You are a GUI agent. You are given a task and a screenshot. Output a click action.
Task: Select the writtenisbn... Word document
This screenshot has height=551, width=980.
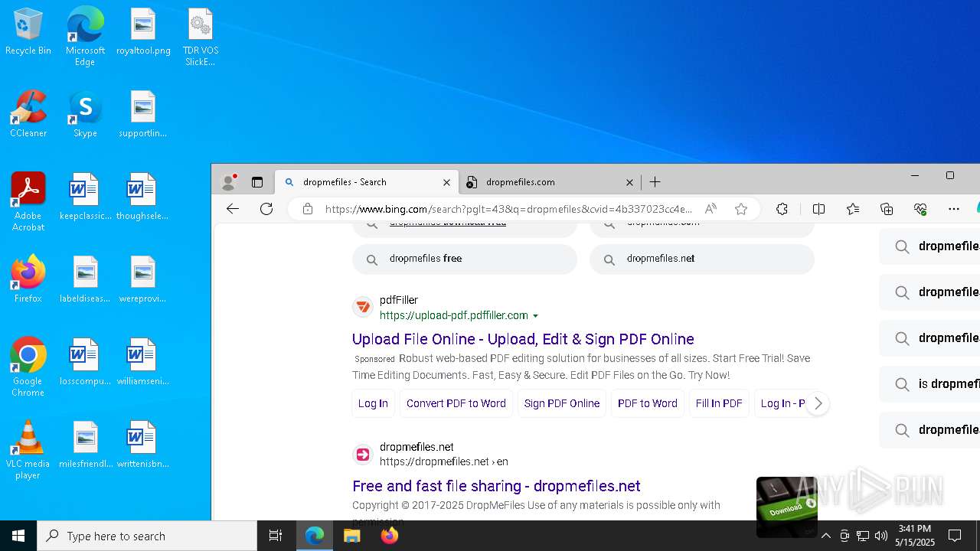pyautogui.click(x=142, y=445)
